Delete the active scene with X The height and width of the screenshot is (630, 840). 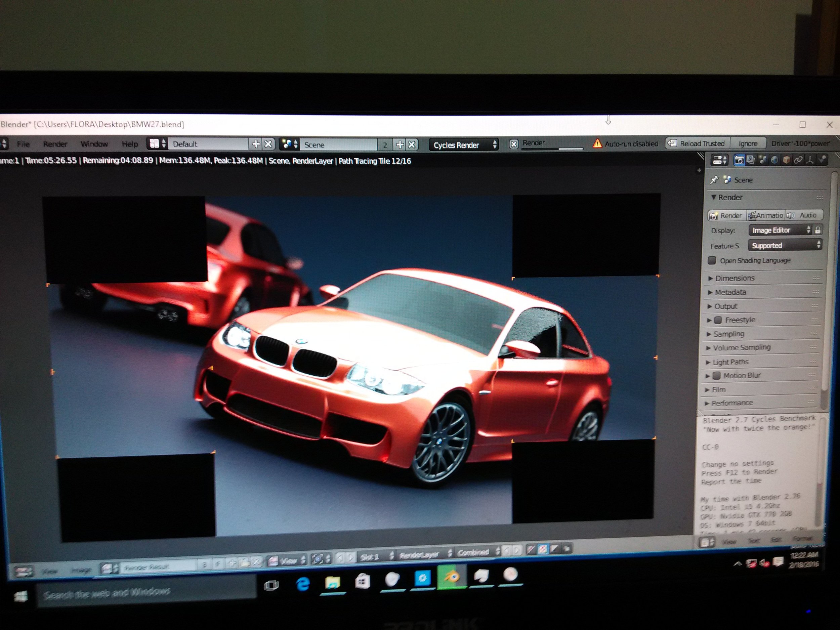tap(412, 144)
